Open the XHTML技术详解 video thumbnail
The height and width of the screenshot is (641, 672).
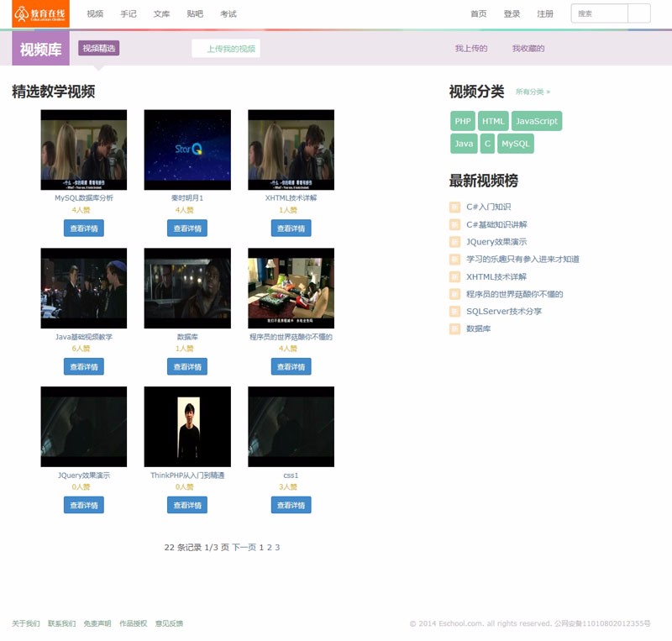(x=291, y=150)
